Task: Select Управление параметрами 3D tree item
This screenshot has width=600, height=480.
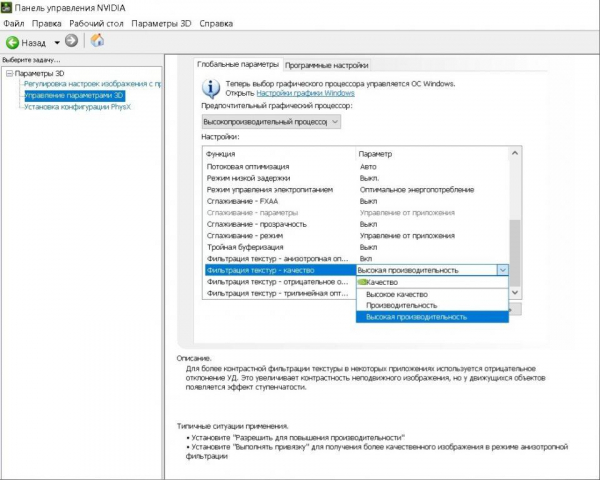Action: pos(74,95)
